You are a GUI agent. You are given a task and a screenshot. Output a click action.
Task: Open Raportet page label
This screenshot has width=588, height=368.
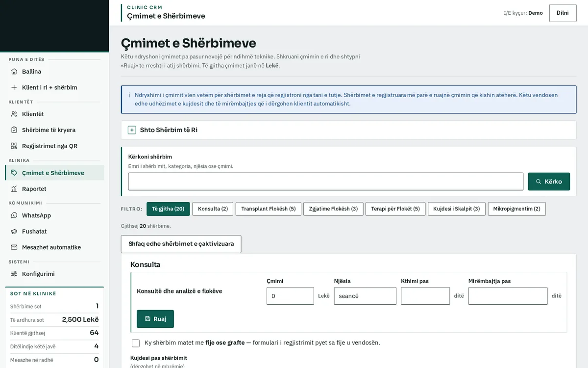(34, 189)
